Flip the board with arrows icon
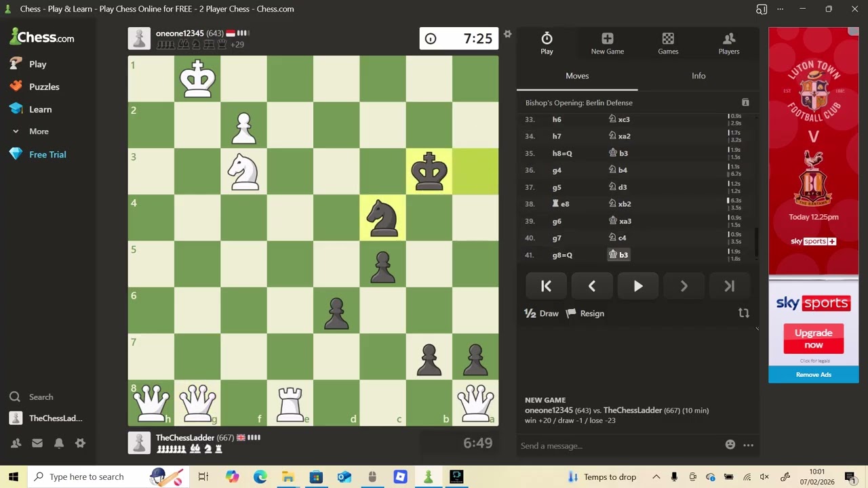Screen dimensions: 868x488 744,313
